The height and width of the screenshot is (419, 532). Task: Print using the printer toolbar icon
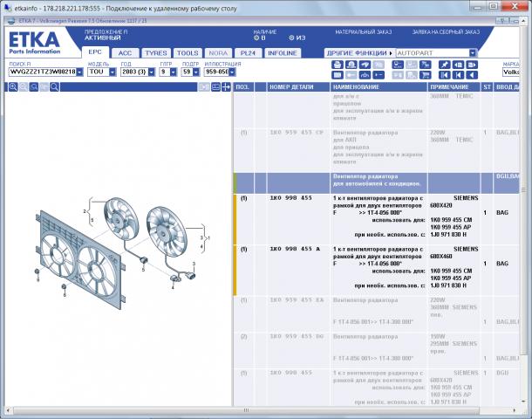338,65
